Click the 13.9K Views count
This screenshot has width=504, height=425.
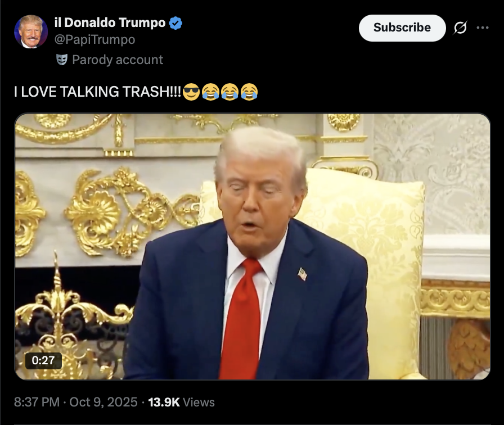coord(181,402)
